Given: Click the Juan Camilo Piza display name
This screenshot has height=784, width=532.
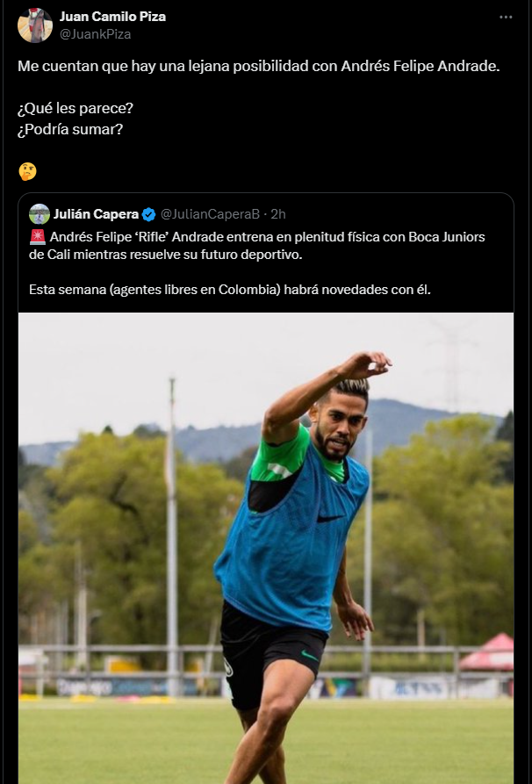Looking at the screenshot, I should 112,17.
